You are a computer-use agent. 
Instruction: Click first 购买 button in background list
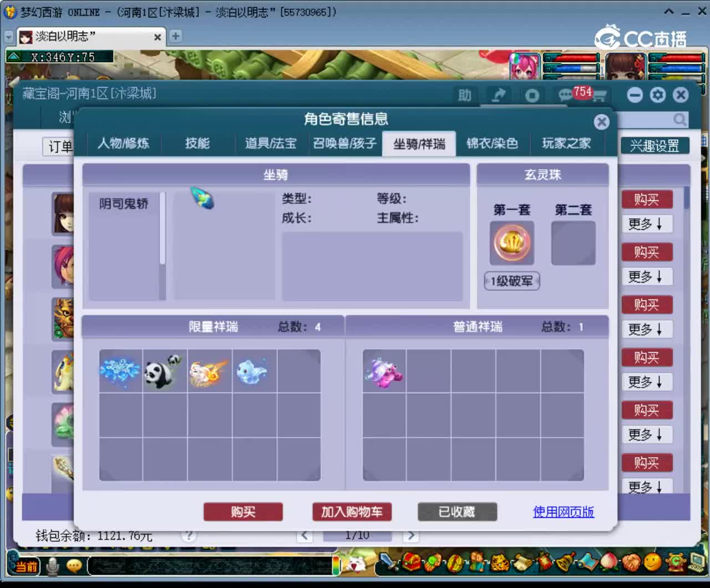point(647,199)
